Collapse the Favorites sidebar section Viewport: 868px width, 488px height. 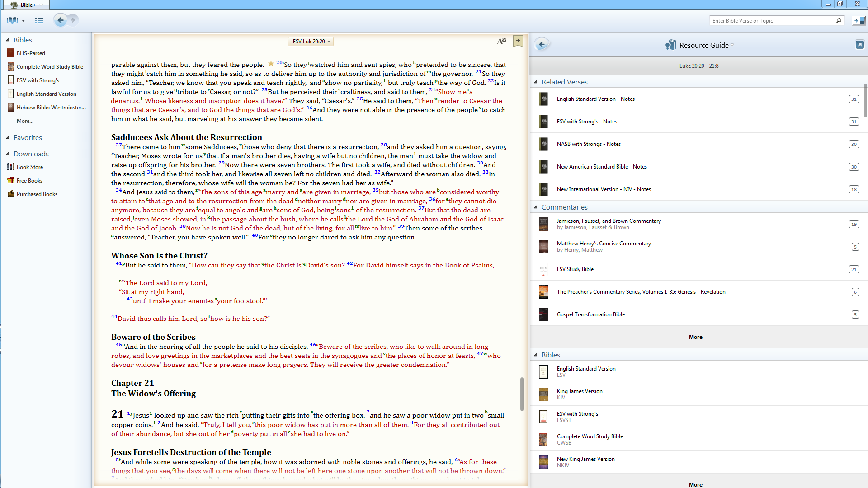point(8,138)
